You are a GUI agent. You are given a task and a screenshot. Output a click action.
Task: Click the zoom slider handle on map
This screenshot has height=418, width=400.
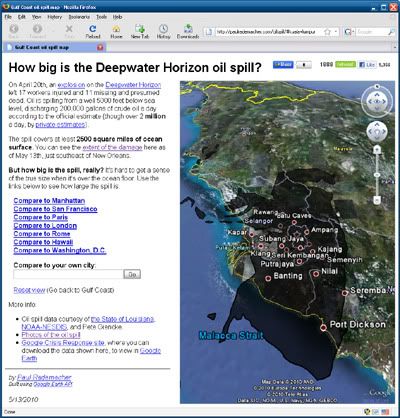377,175
